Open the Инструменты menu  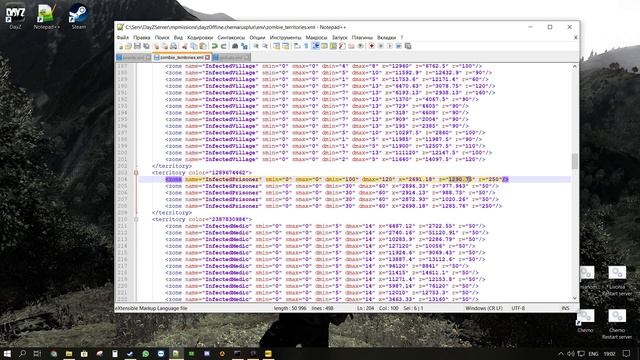click(x=285, y=38)
